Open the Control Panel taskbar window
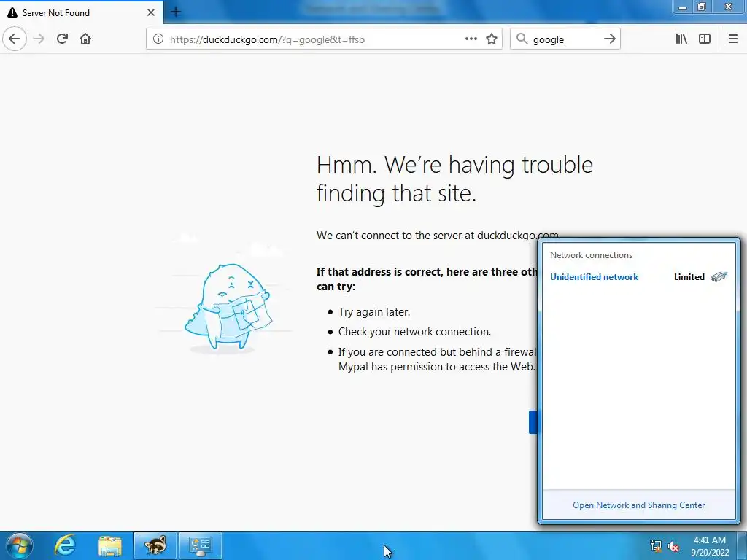Image resolution: width=747 pixels, height=560 pixels. [200, 545]
